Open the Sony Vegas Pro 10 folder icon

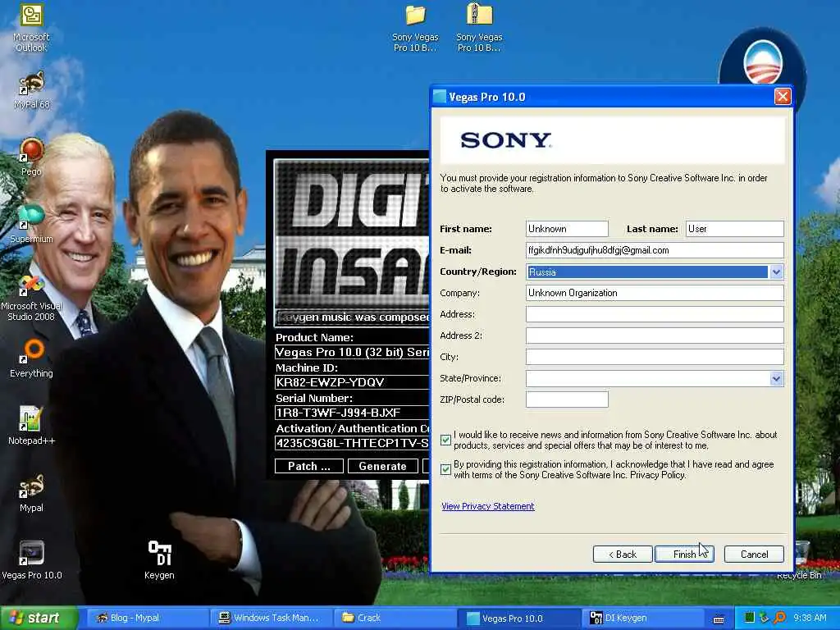click(x=415, y=28)
